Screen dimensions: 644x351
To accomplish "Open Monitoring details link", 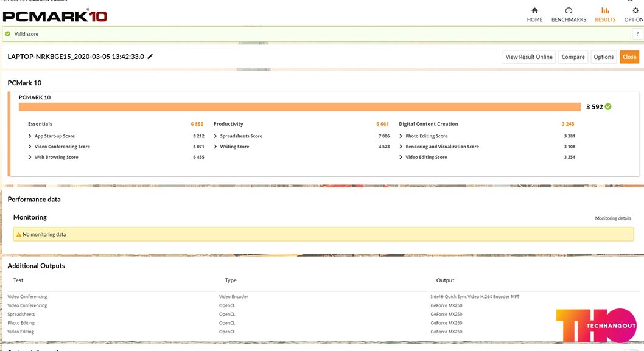I will [x=613, y=218].
